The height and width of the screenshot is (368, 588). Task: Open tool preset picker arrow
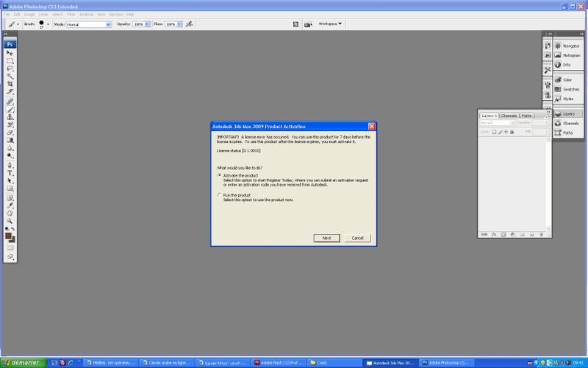coord(18,24)
